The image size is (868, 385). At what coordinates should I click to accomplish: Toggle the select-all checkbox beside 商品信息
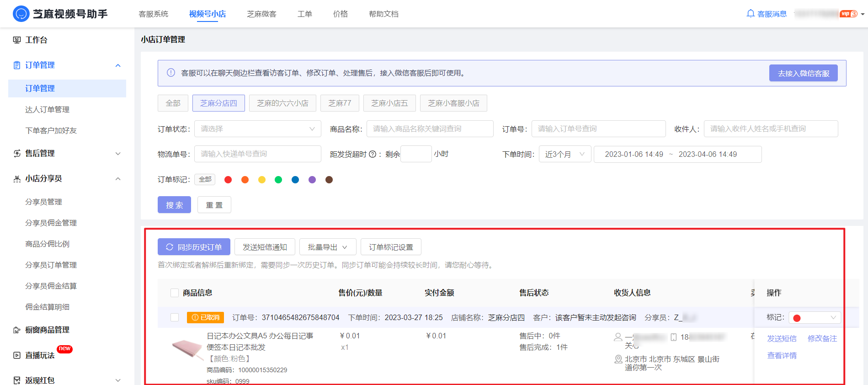tap(174, 293)
